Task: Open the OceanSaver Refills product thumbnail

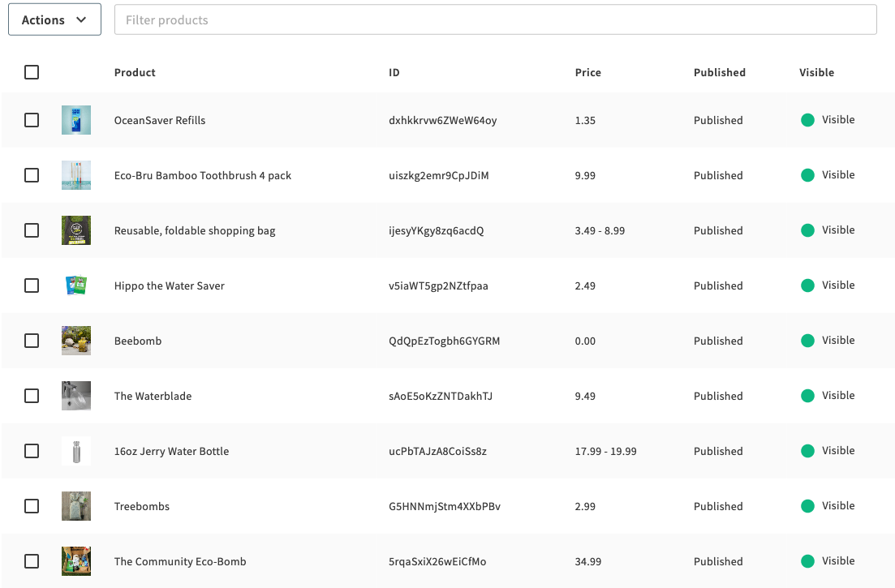Action: coord(76,120)
